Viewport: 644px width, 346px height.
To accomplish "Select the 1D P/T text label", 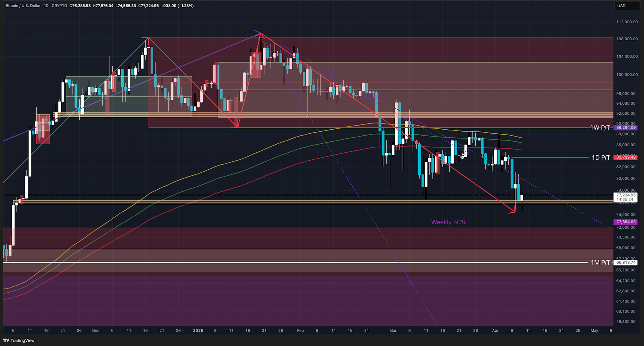I will click(x=601, y=157).
